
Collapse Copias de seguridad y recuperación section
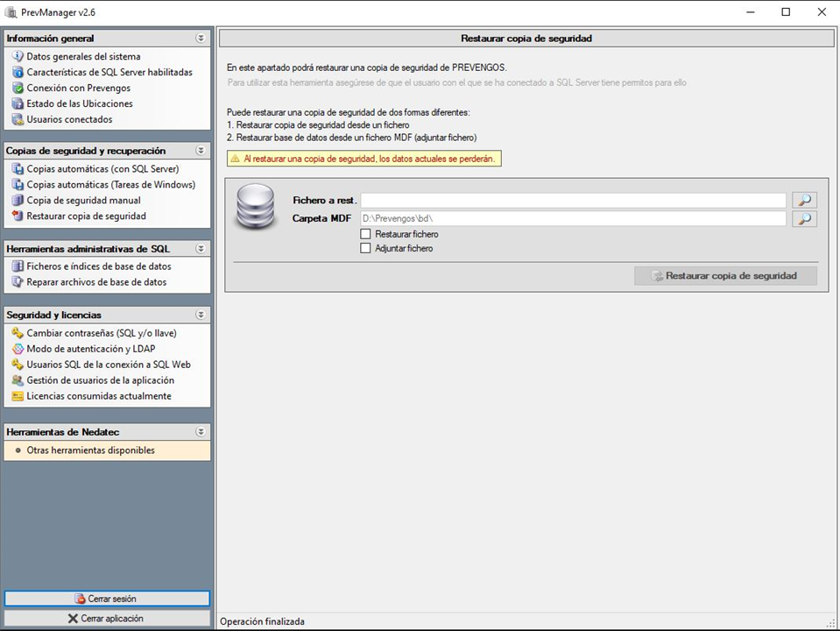coord(201,151)
